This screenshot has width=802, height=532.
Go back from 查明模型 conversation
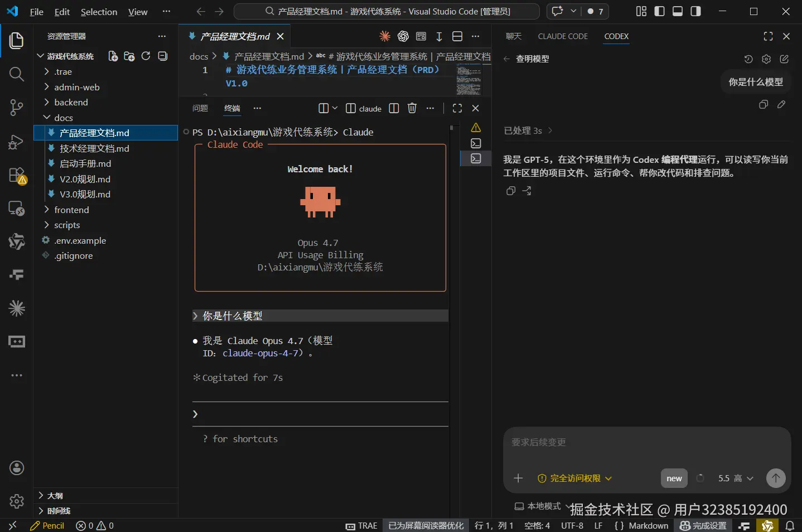(x=506, y=59)
